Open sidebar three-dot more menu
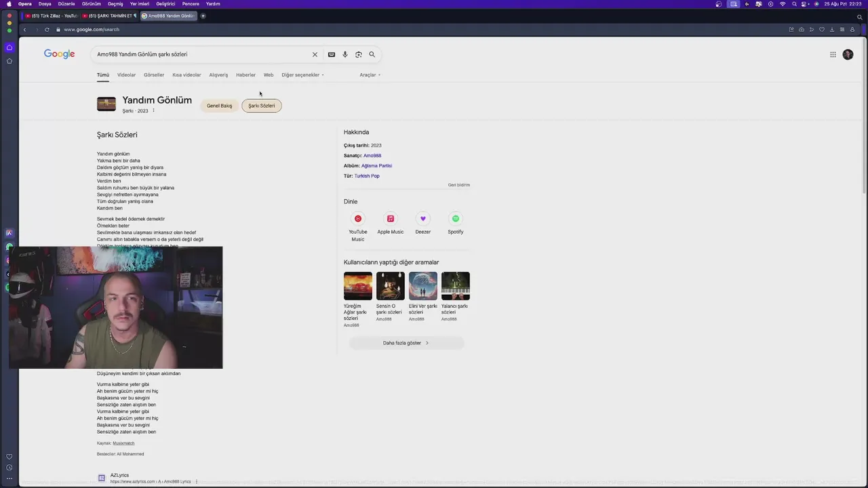This screenshot has width=868, height=488. 9,479
